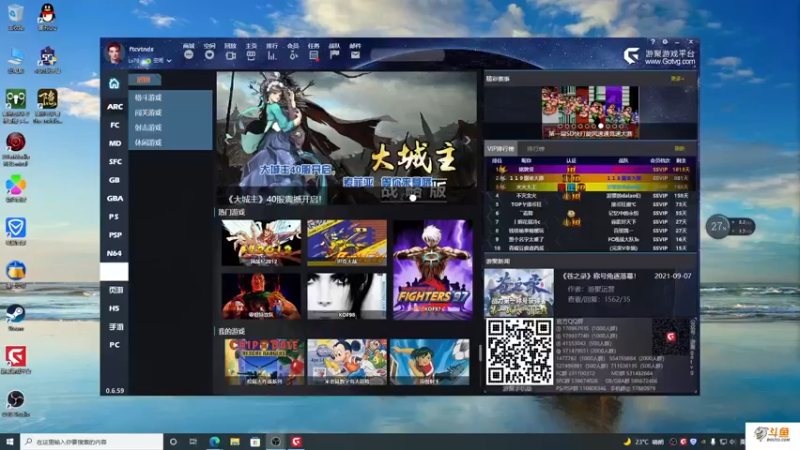Image resolution: width=800 pixels, height=450 pixels.
Task: Select the GBA platform tab
Action: 114,198
